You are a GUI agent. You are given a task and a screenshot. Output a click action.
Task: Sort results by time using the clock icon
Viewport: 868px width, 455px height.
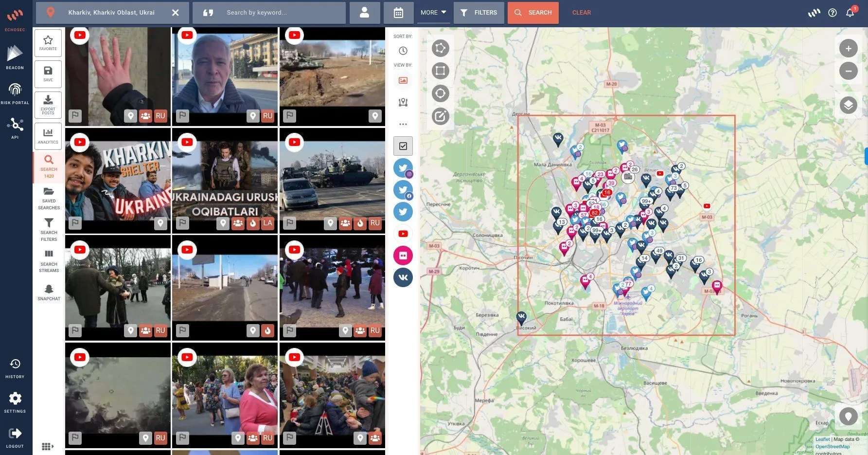pos(403,50)
